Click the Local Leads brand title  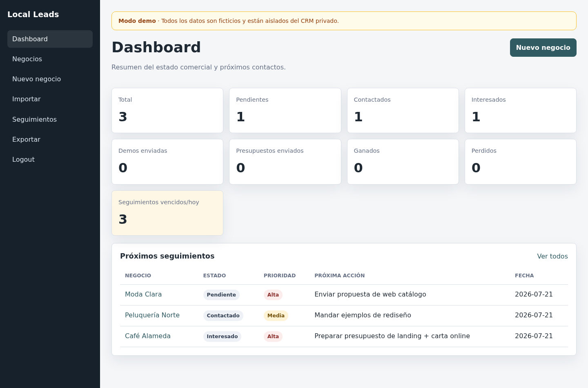[33, 14]
